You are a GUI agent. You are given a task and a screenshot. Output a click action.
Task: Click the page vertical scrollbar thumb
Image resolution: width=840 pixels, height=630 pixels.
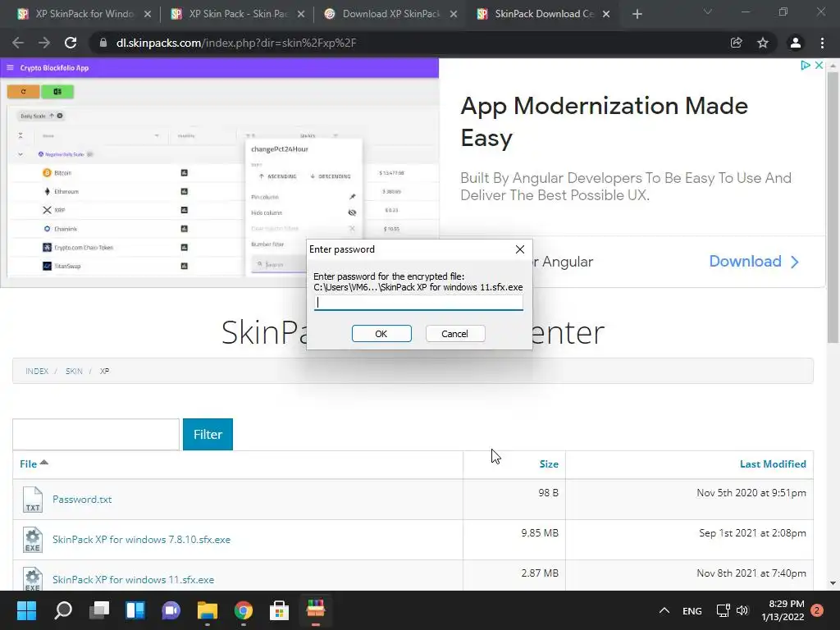(x=833, y=207)
